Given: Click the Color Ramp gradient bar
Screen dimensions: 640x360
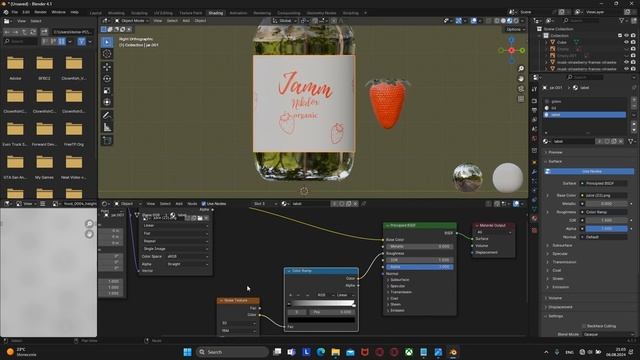Looking at the screenshot, I should coord(321,303).
